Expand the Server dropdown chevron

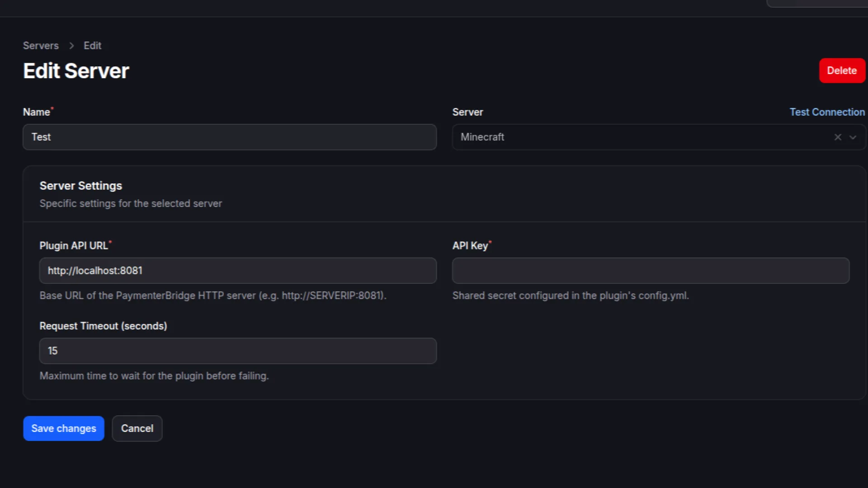pos(853,137)
